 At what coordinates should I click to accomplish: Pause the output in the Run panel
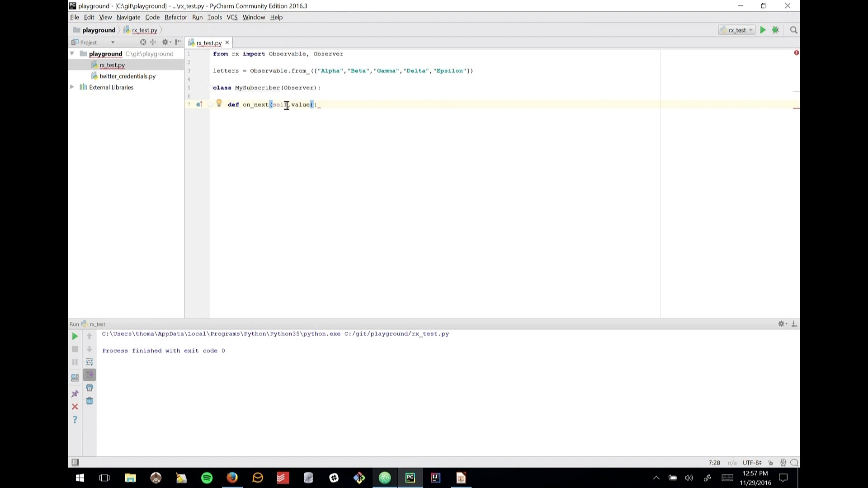(x=75, y=362)
